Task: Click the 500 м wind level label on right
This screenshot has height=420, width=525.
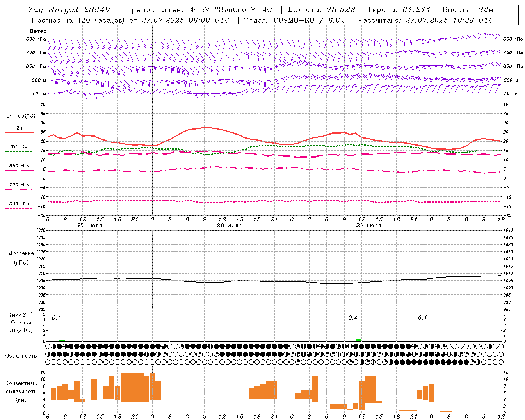Action: [x=511, y=80]
